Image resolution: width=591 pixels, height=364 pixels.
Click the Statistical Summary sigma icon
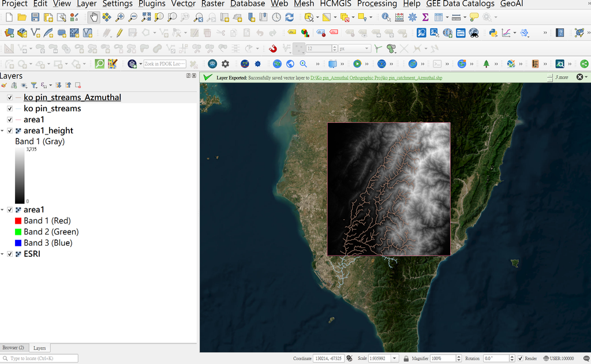425,17
